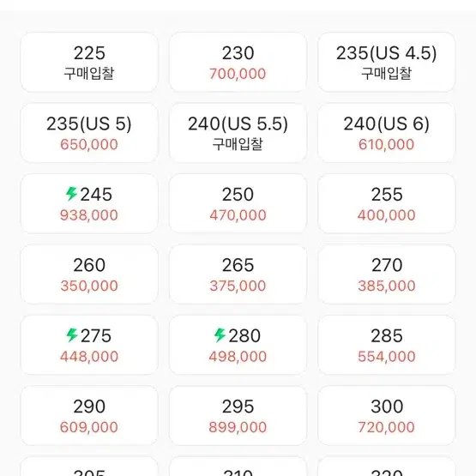Select size 225 purchase bid option
The image size is (476, 476).
89,63
